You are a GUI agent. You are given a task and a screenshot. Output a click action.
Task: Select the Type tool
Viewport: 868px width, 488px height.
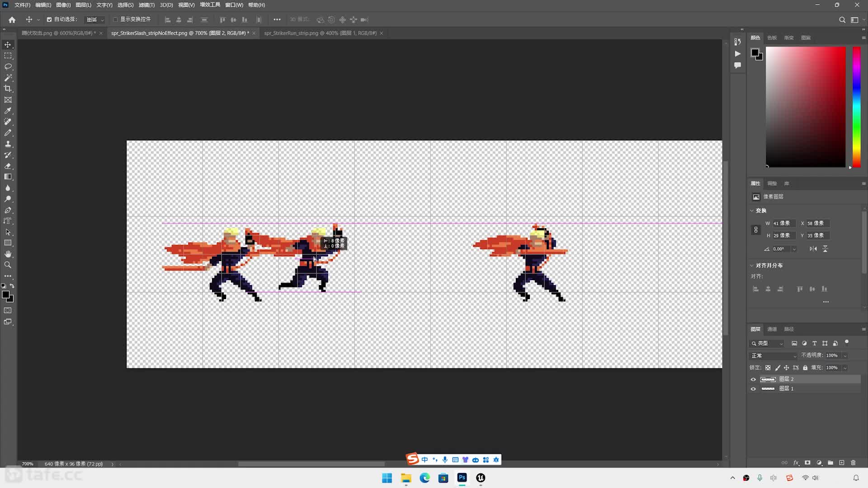coord(8,221)
